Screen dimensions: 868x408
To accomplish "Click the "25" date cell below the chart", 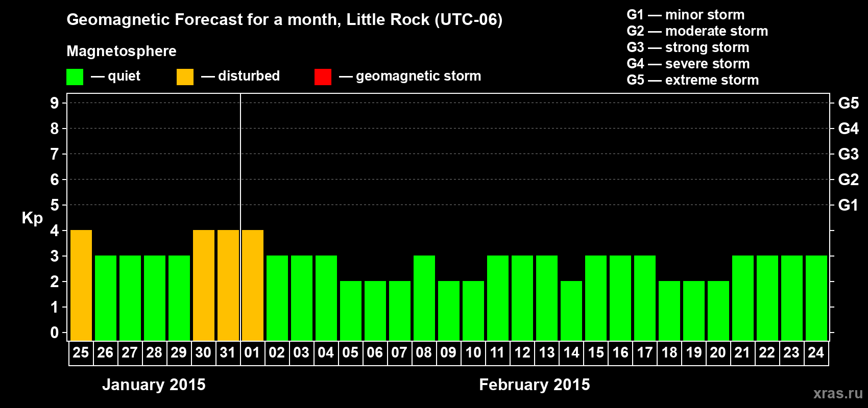I will pyautogui.click(x=81, y=353).
